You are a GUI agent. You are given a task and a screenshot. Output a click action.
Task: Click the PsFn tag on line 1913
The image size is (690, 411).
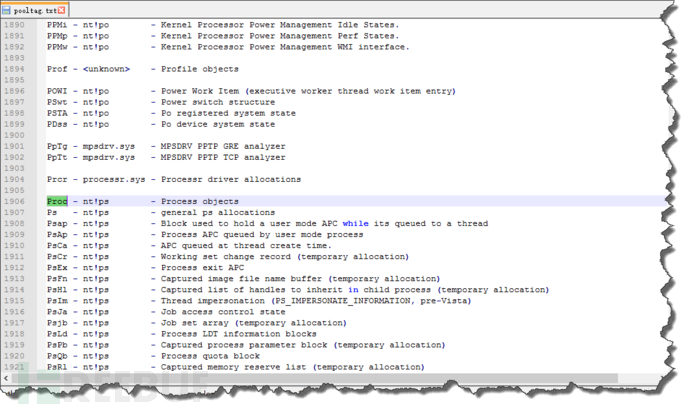57,279
